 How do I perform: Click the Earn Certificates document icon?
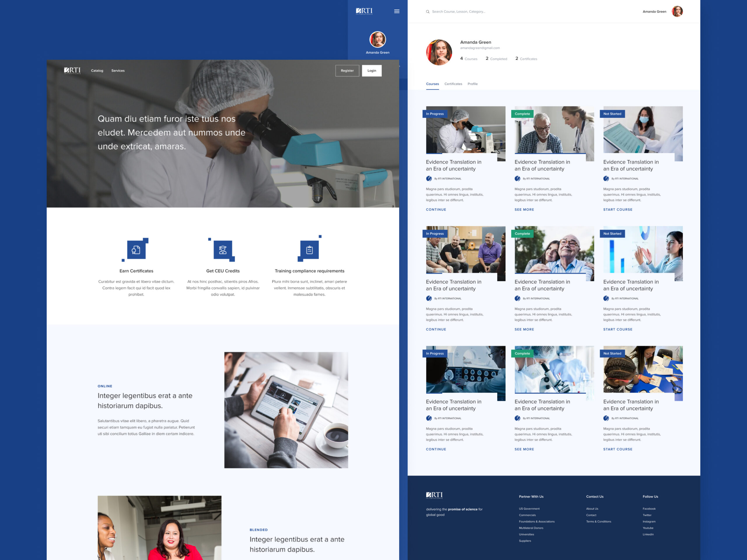pyautogui.click(x=136, y=250)
